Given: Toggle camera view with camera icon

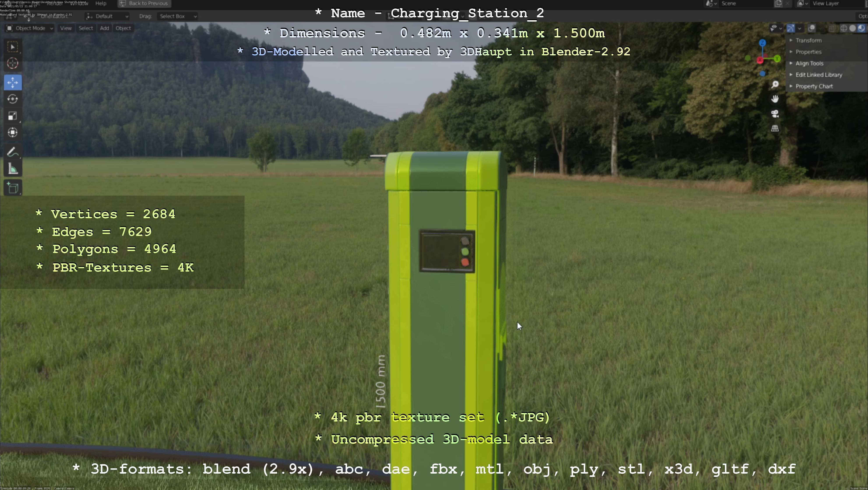Looking at the screenshot, I should coord(775,114).
